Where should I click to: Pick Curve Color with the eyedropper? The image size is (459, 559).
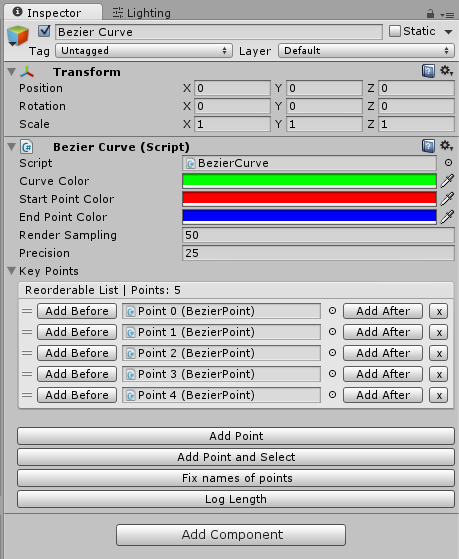pos(447,181)
